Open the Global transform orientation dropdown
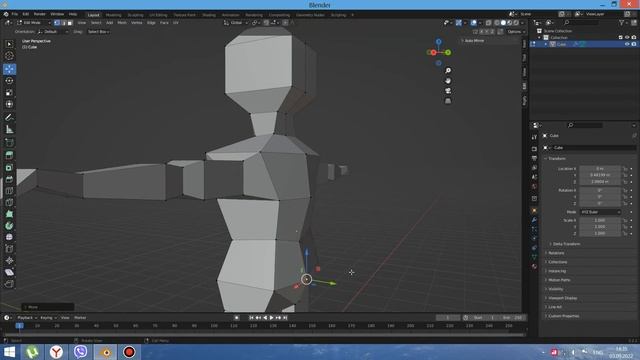Screen dimensions: 640x360 point(236,23)
